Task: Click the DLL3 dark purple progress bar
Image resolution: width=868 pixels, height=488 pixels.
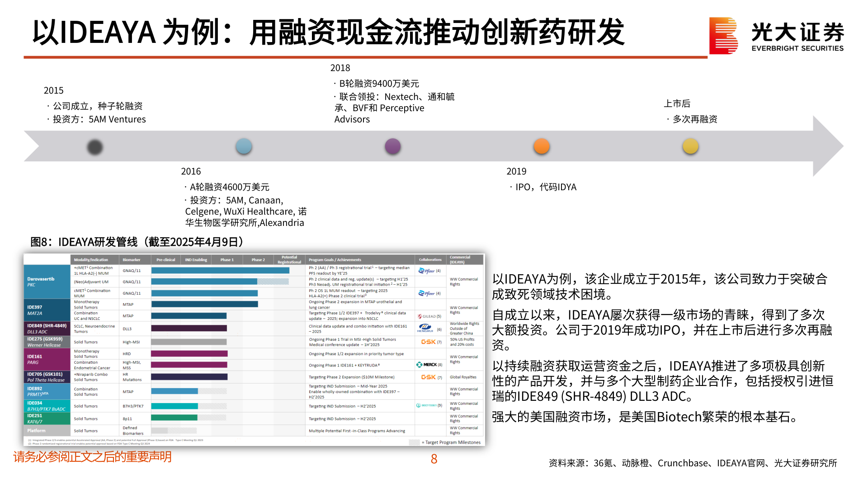Action: click(189, 328)
